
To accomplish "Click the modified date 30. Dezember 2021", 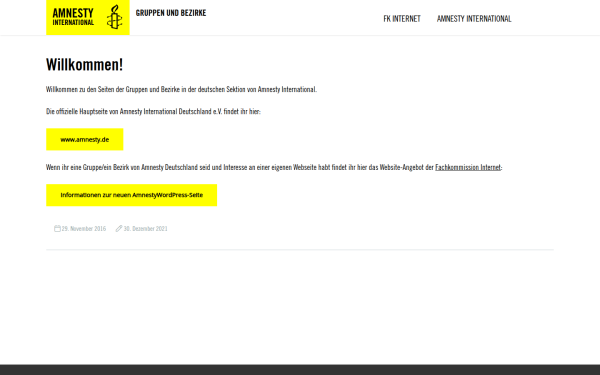I will click(145, 229).
